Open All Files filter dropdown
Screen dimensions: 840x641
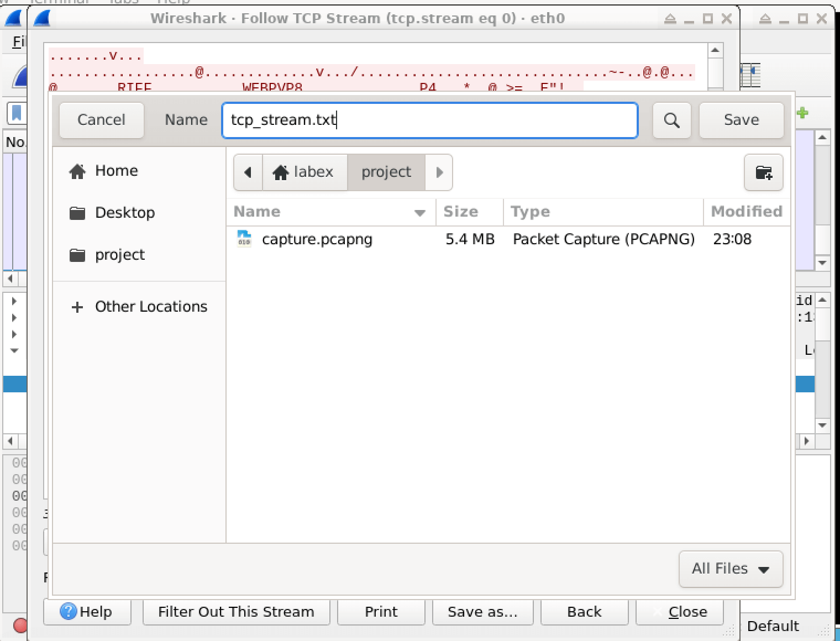[x=731, y=569]
